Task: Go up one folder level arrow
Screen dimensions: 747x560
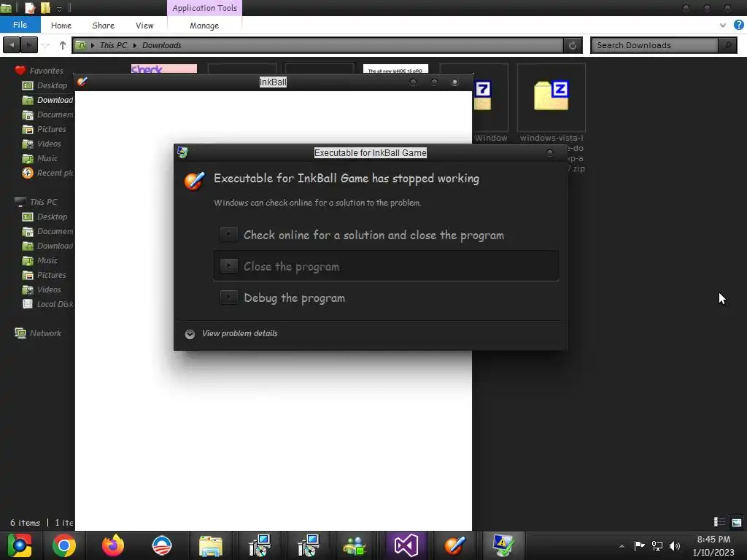Action: click(x=63, y=45)
